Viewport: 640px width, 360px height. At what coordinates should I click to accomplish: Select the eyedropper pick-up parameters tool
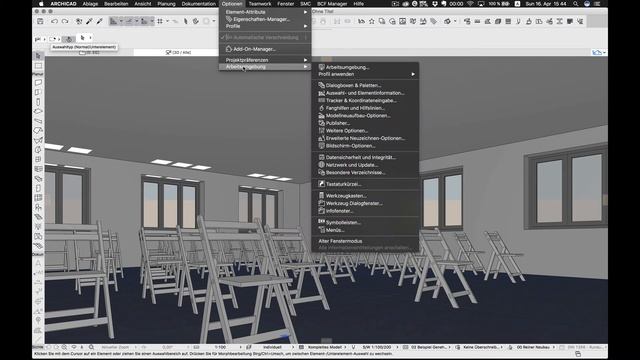click(x=89, y=21)
